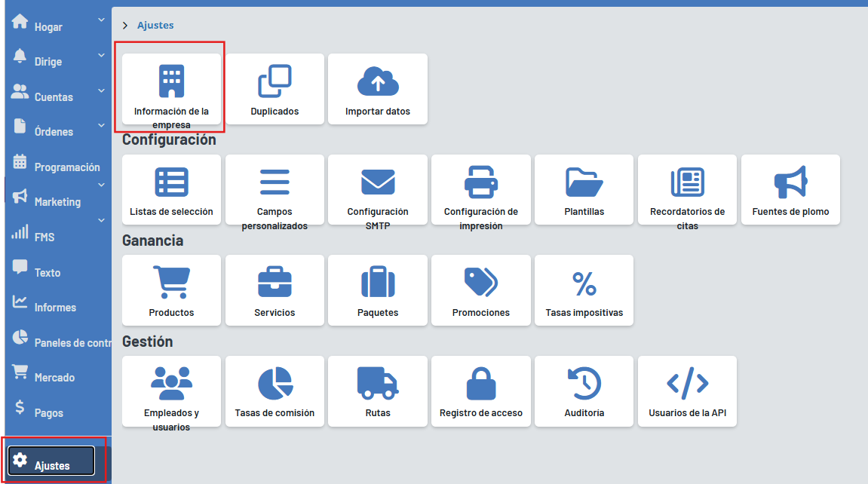The width and height of the screenshot is (868, 484).
Task: Expand the FMS menu chevron
Action: click(101, 220)
